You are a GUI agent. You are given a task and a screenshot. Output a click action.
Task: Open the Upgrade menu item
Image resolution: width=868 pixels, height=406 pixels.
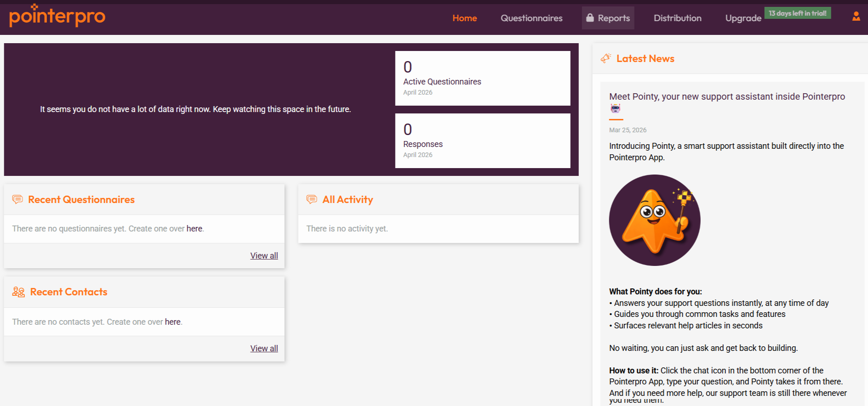coord(743,18)
